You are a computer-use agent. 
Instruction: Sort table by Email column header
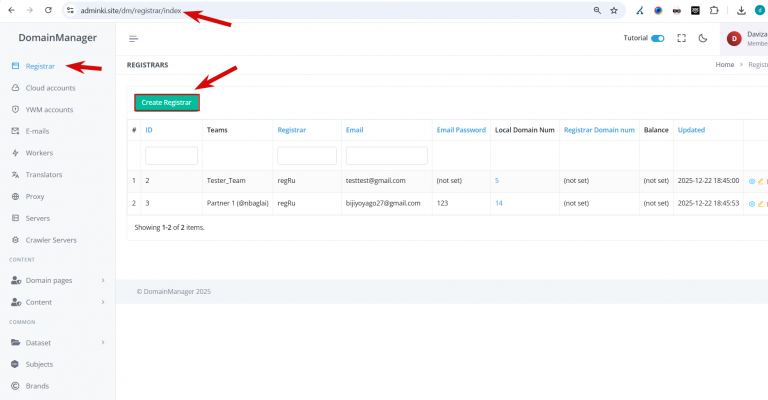click(355, 130)
